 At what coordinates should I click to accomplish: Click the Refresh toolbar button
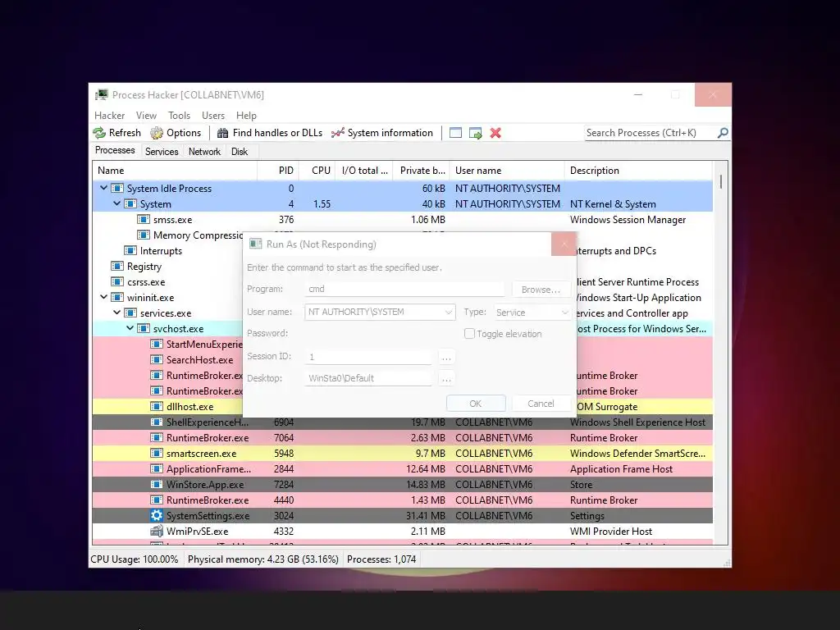coord(116,133)
